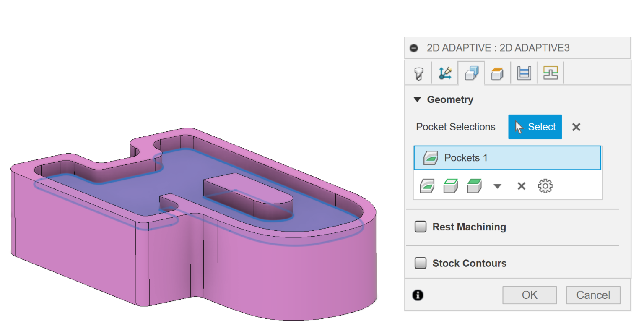Screen dimensions: 644x321
Task: Click the X to clear Pocket Selections
Action: [576, 127]
